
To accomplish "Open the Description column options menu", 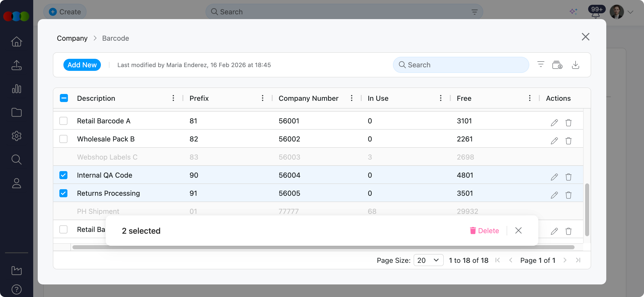I will [173, 98].
